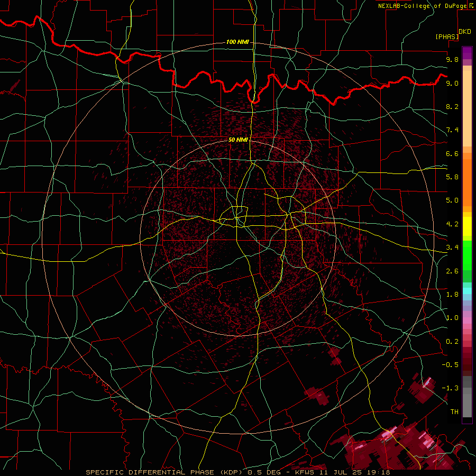Click the 5.0 legend value
Viewport: 476px width, 476px height.
pos(452,200)
